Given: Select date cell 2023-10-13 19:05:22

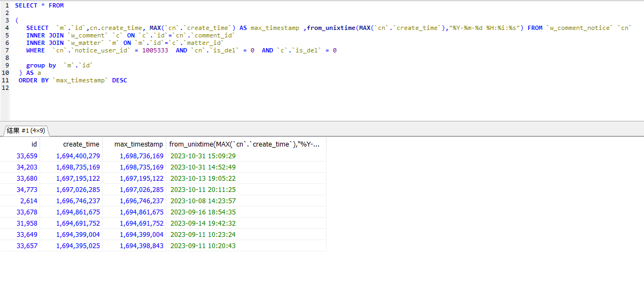Looking at the screenshot, I should coord(203,179).
